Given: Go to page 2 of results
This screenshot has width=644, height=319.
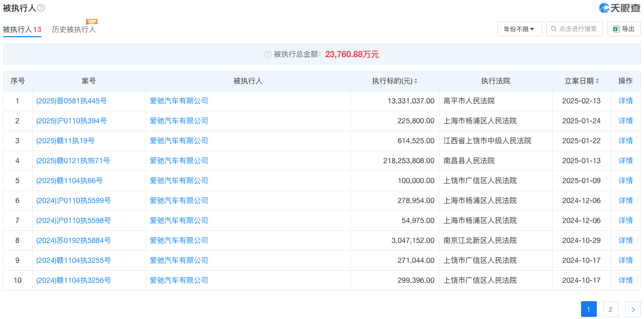Looking at the screenshot, I should click(610, 309).
